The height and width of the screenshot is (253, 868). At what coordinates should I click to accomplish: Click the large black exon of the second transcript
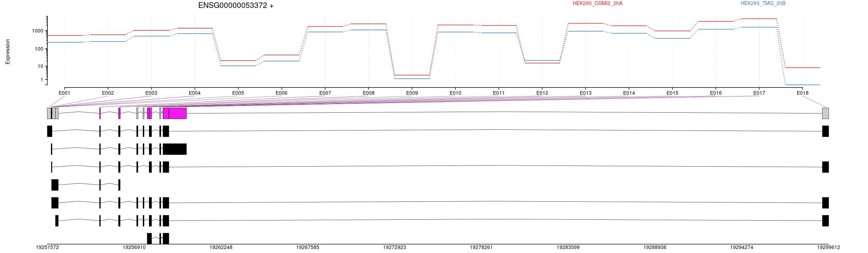pos(175,149)
